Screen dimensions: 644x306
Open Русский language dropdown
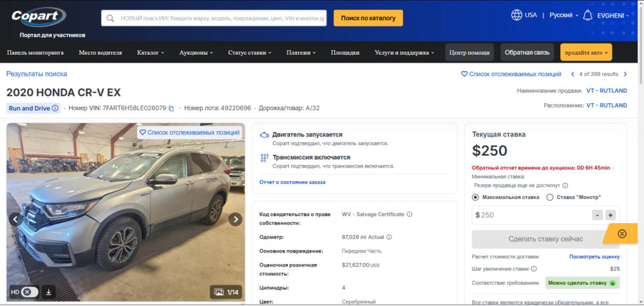click(x=563, y=15)
